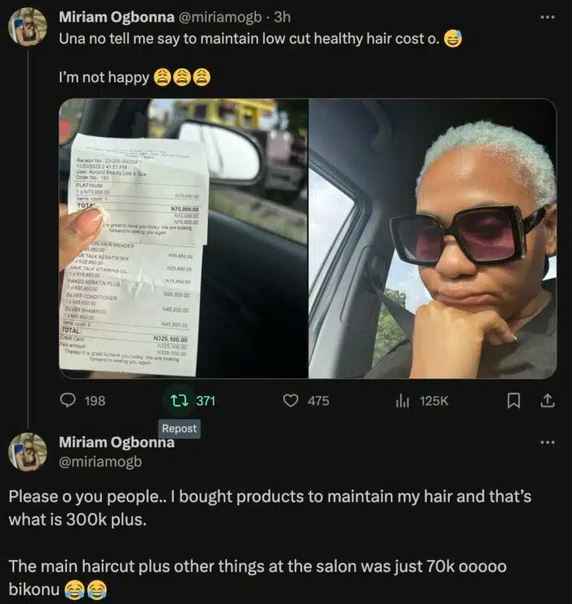
Task: Click the @miriamogb handle on first post
Action: pos(220,17)
